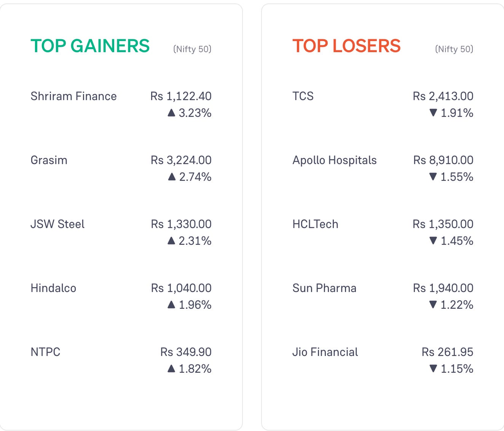Click the up arrow beside 1.82%

(171, 369)
